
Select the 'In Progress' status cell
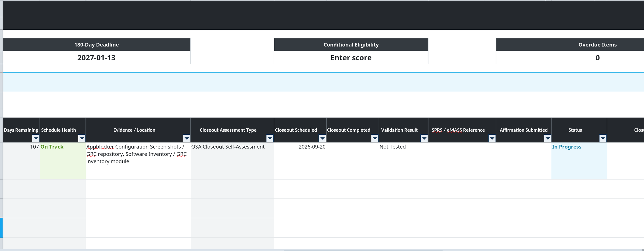pyautogui.click(x=579, y=161)
